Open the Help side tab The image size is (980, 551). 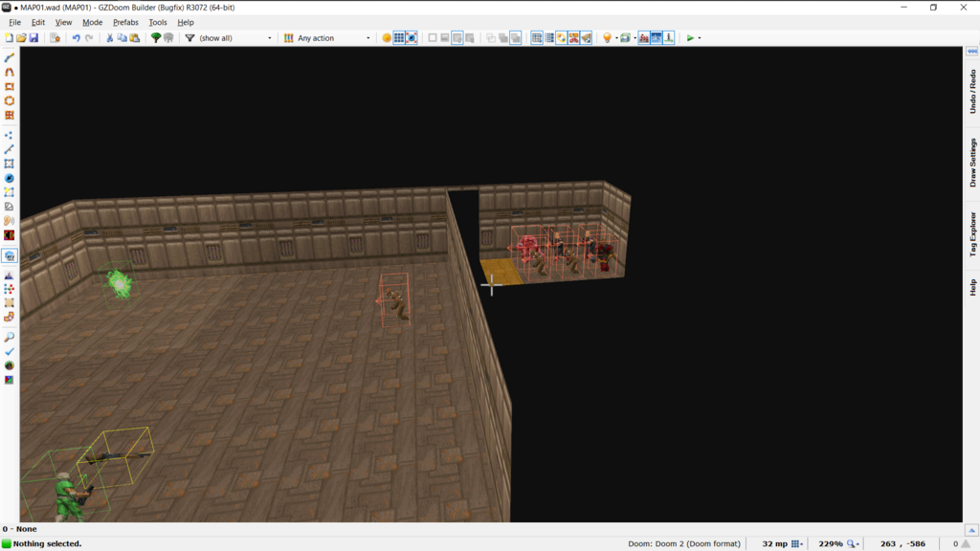972,287
